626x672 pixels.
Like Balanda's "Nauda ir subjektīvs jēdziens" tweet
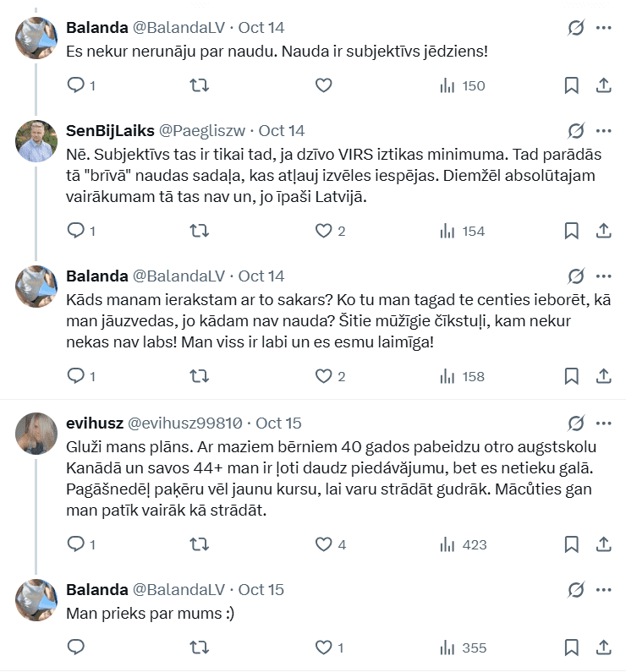click(x=323, y=85)
